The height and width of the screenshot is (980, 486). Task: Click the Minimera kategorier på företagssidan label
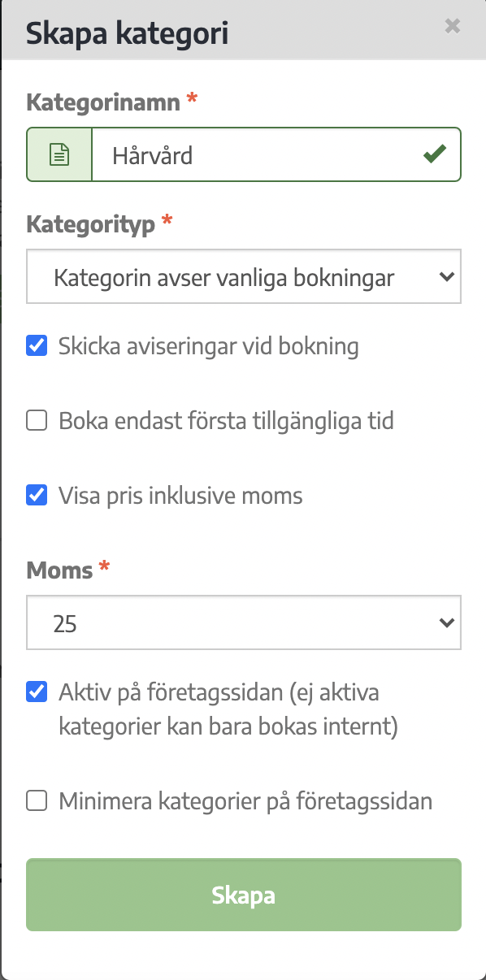pyautogui.click(x=245, y=802)
